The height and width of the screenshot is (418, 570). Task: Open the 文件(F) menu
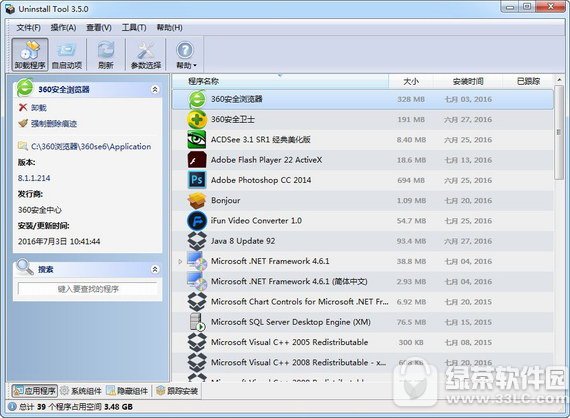[29, 28]
